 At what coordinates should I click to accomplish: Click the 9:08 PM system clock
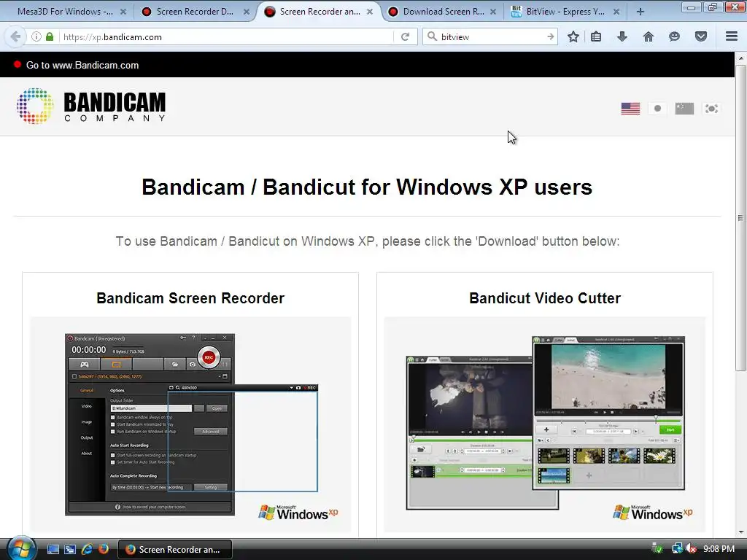click(719, 549)
